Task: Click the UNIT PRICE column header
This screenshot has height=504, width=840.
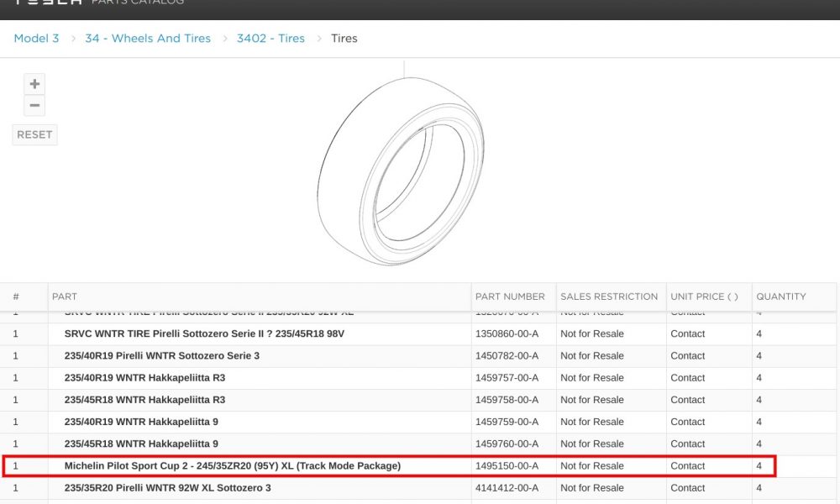Action: click(704, 297)
